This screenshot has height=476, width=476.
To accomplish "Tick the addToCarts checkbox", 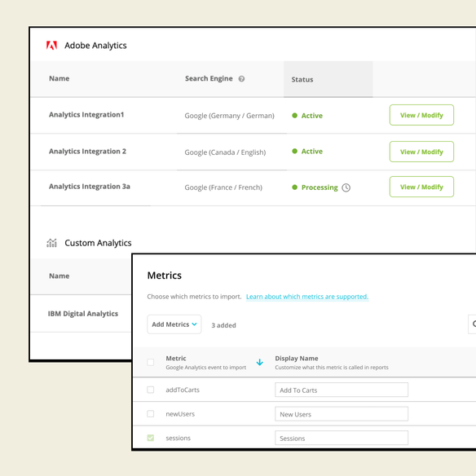I will pos(150,390).
